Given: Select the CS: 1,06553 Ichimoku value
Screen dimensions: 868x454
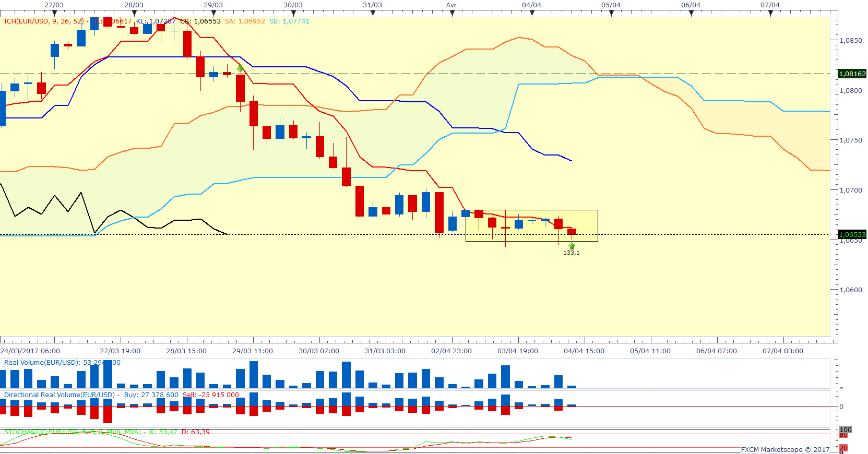Looking at the screenshot, I should click(x=200, y=21).
